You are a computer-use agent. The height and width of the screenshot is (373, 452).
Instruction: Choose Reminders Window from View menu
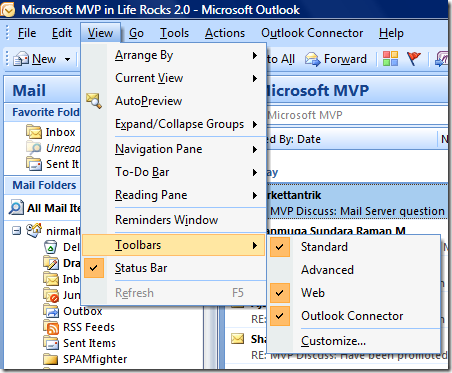173,220
